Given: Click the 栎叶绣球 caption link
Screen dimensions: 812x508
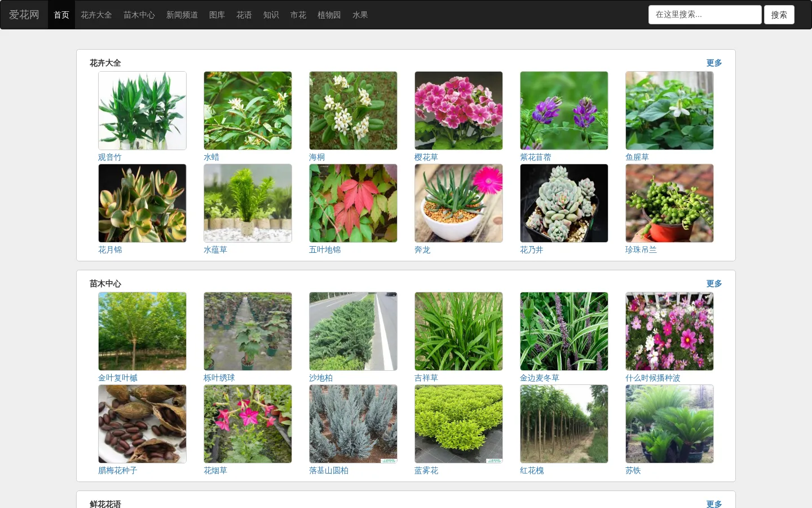Looking at the screenshot, I should (x=219, y=378).
